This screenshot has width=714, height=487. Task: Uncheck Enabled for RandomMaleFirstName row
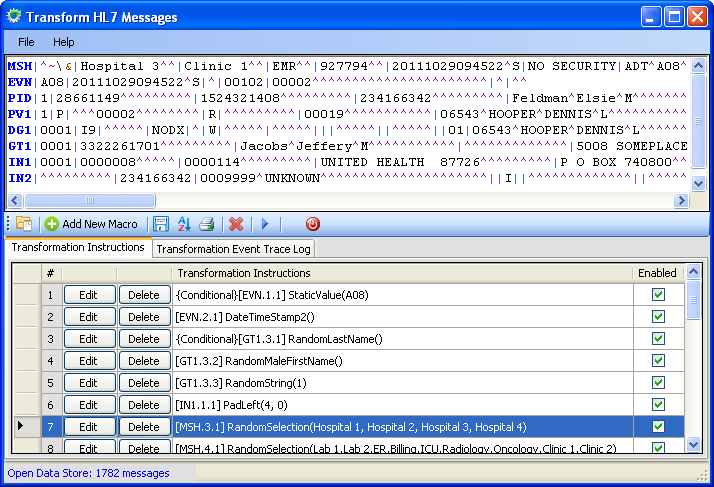point(657,361)
